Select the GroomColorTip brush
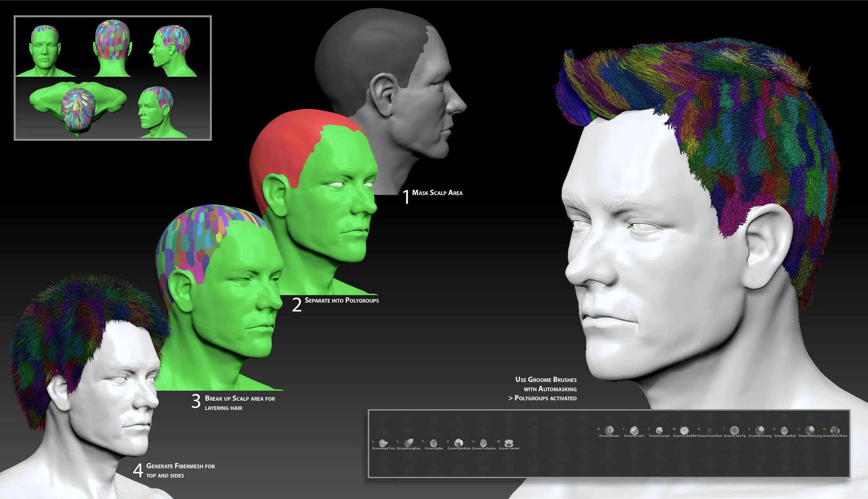 (x=734, y=430)
